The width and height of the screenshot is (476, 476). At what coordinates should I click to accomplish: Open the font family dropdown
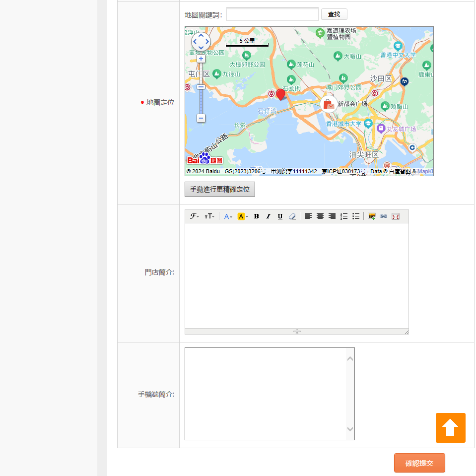pyautogui.click(x=194, y=216)
